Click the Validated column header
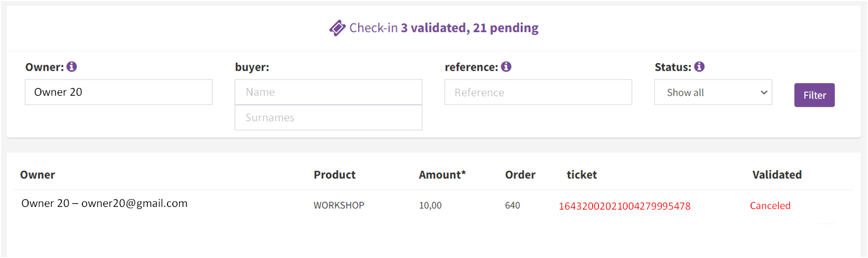This screenshot has width=868, height=258. coord(777,175)
